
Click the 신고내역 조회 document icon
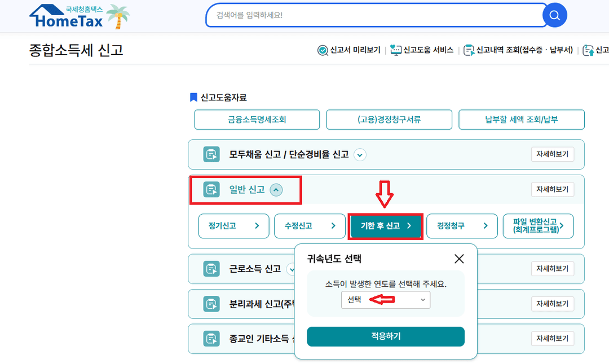click(469, 51)
